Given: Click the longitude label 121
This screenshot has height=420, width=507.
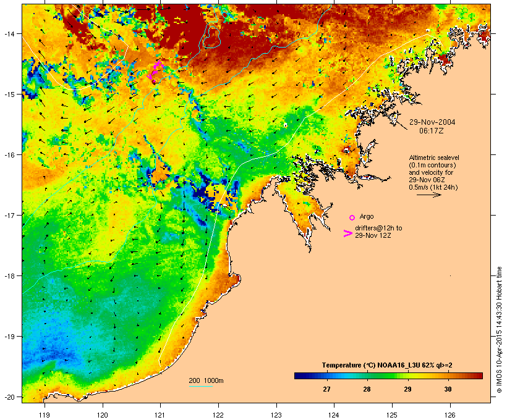Looking at the screenshot, I should 160,415.
